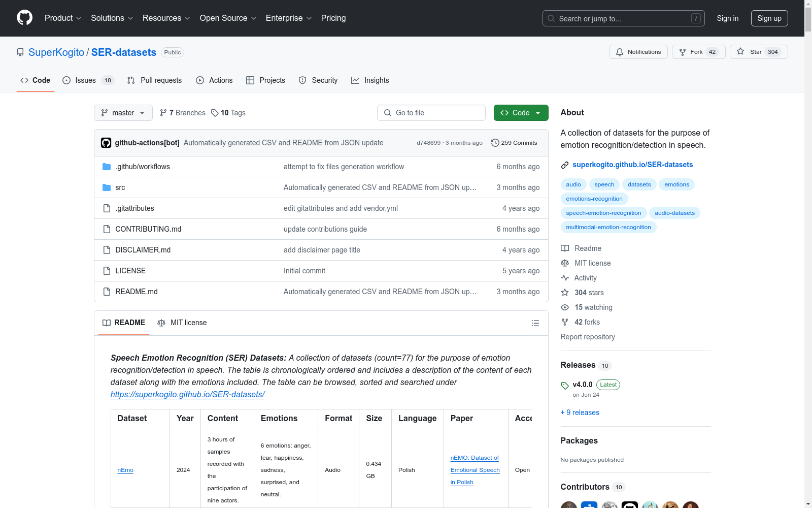This screenshot has height=508, width=812.
Task: Expand the Product menu
Action: pos(63,18)
